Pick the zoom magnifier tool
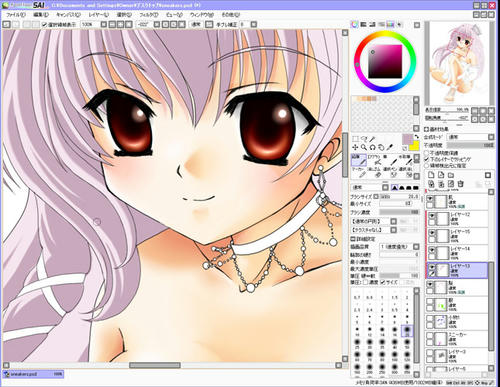Image resolution: width=500 pixels, height=387 pixels. (x=364, y=147)
